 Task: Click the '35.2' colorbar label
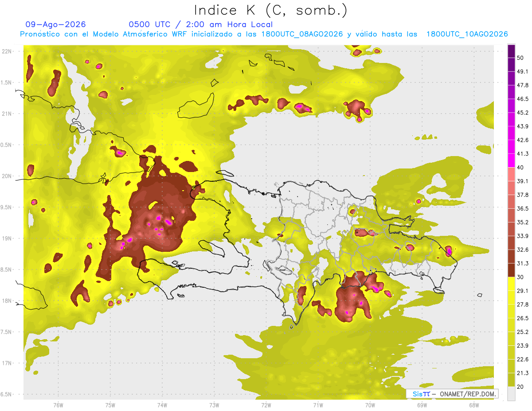click(x=523, y=222)
